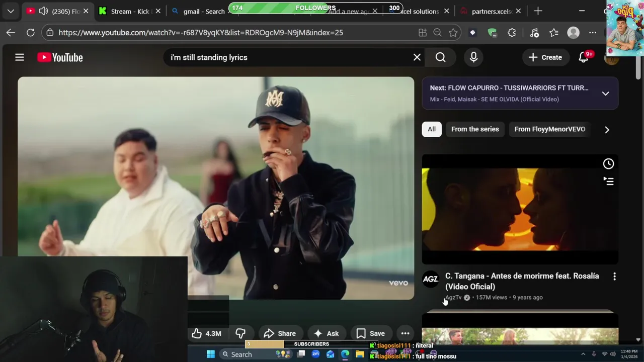The image size is (644, 362).
Task: Open the Ask AI button
Action: (x=326, y=333)
